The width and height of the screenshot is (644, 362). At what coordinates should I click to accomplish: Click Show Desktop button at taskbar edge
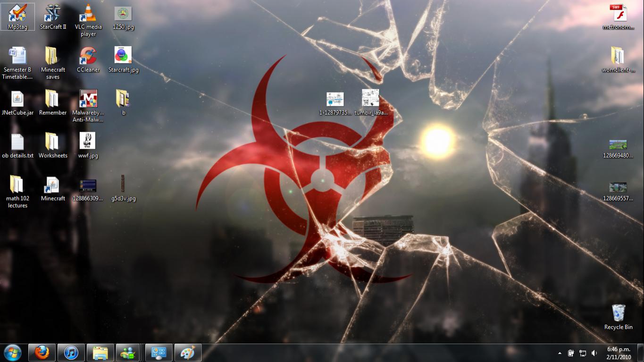tap(640, 353)
